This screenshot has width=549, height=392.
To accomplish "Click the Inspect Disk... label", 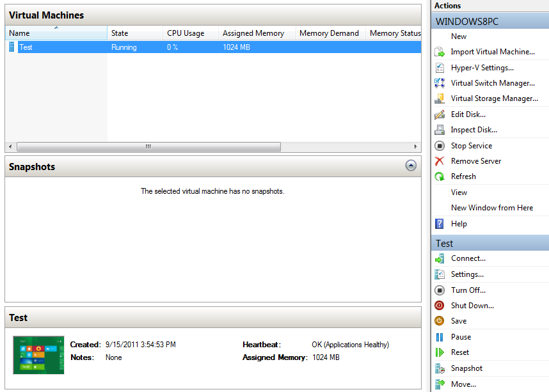I will (473, 130).
